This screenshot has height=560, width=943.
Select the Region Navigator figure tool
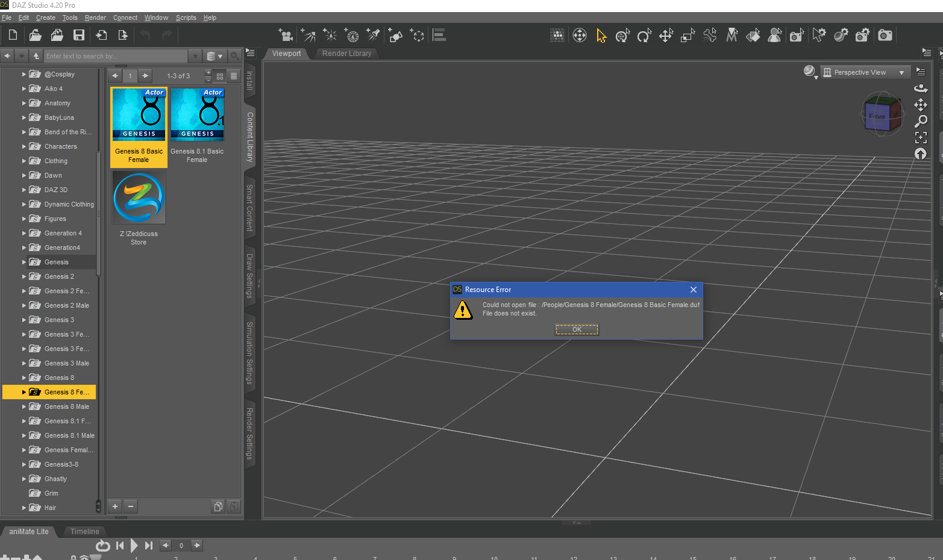(775, 36)
